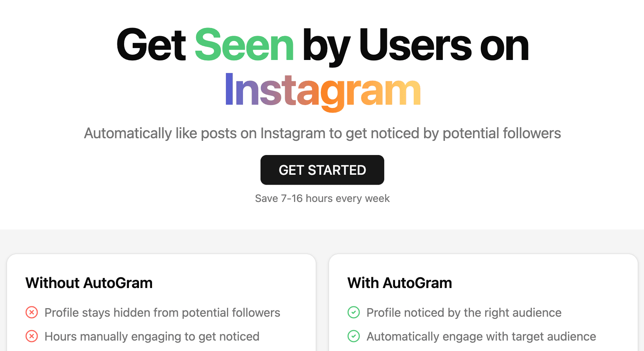
Task: Click the 'Automatically like posts' subtitle text
Action: click(x=322, y=133)
